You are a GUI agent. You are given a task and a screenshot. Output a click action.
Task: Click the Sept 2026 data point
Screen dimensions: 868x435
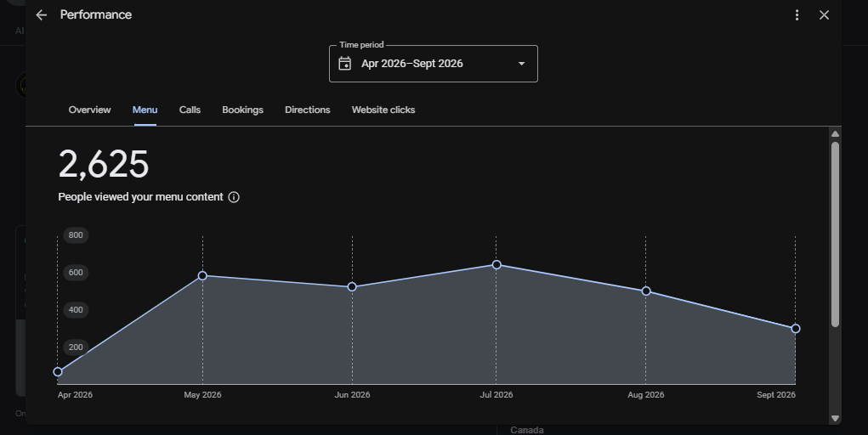(796, 329)
